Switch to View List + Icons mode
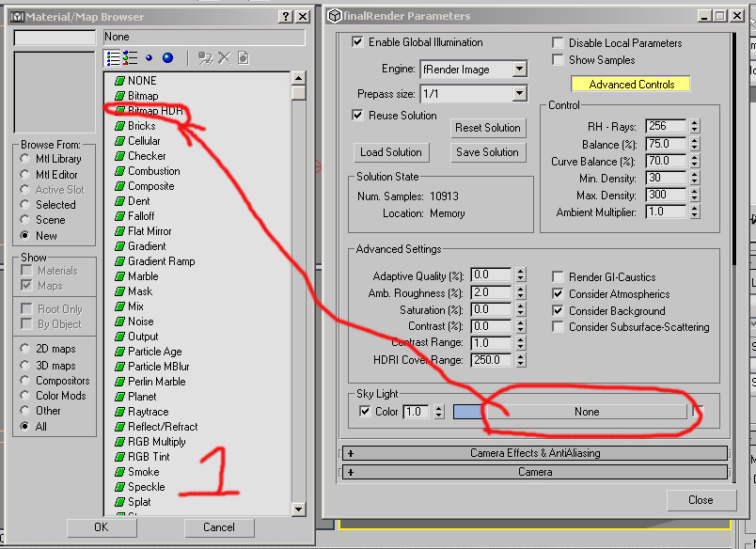756x549 pixels. 130,59
